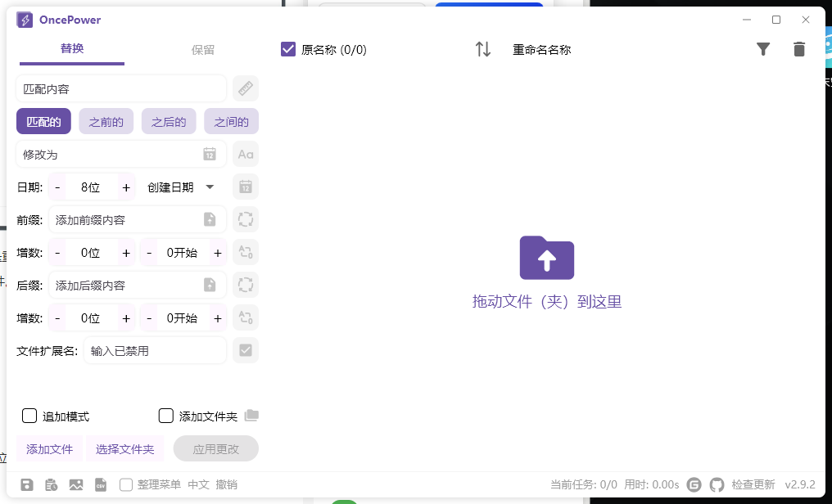832x504 pixels.
Task: Select the 之间的 match mode
Action: [231, 121]
